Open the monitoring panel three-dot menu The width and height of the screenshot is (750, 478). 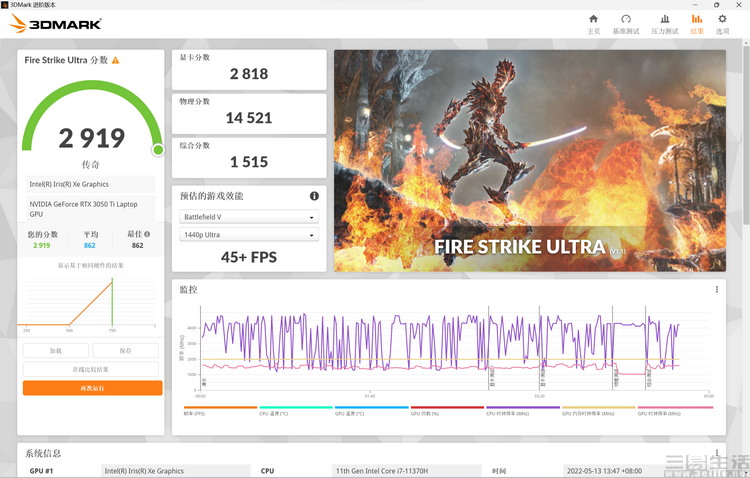(717, 290)
